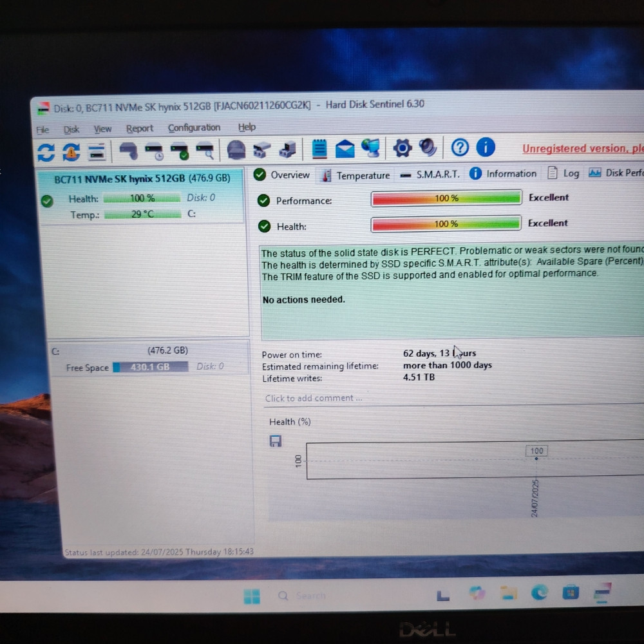Viewport: 644px width, 644px height.
Task: Switch to the Temperature tab
Action: pos(355,175)
